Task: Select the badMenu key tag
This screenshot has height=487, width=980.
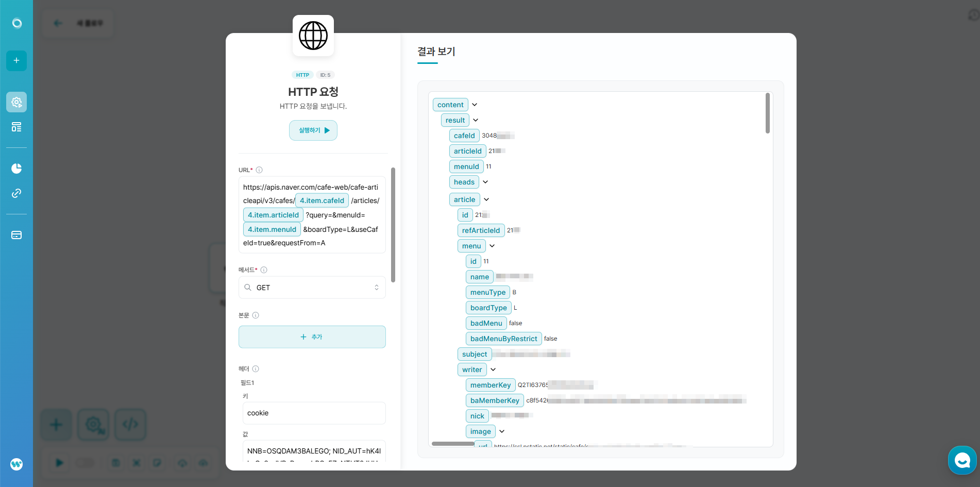Action: tap(486, 323)
